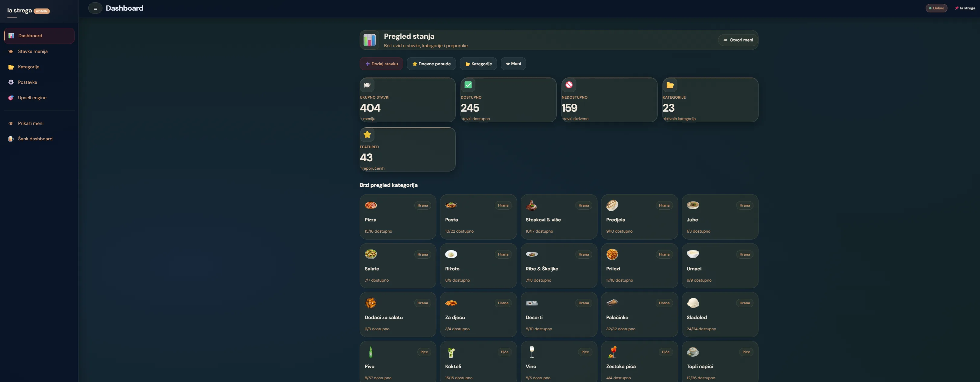
Task: Open the Deserti category card
Action: tap(559, 314)
